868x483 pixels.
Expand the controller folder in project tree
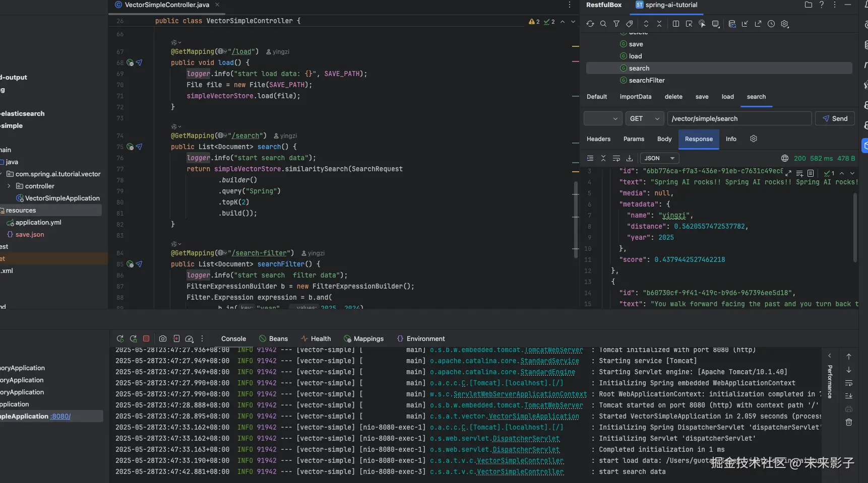pos(9,186)
